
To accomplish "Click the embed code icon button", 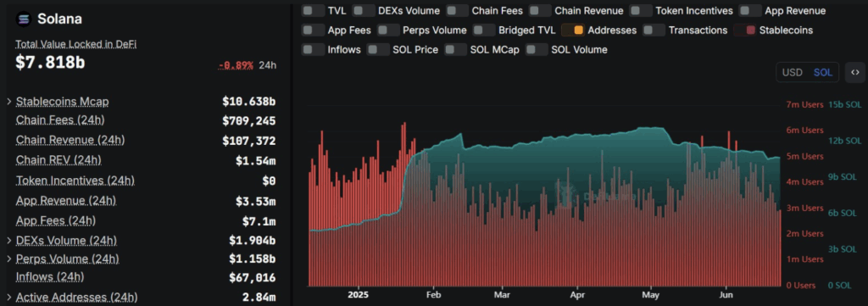I will point(854,73).
